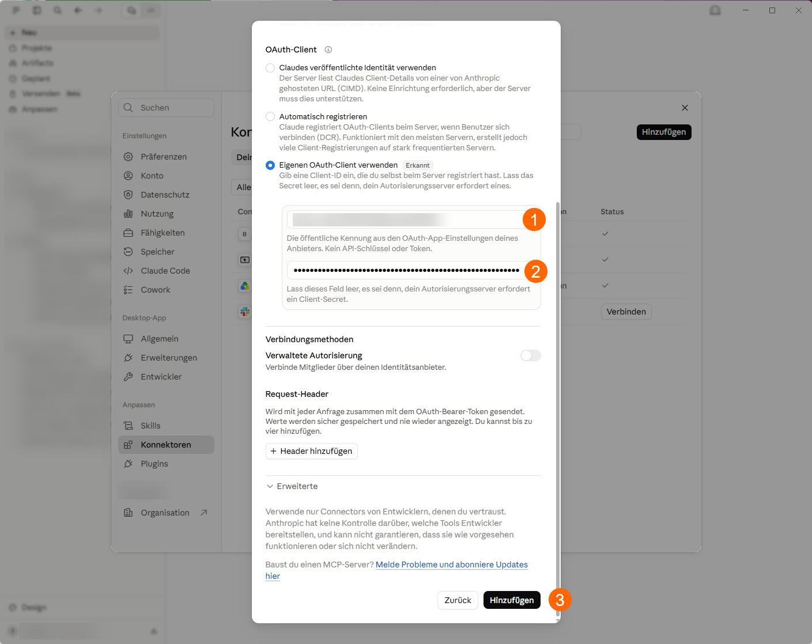
Task: Open Geplant in the main sidebar
Action: [36, 78]
